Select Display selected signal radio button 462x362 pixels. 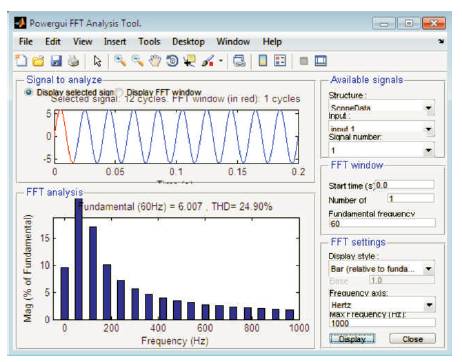29,92
